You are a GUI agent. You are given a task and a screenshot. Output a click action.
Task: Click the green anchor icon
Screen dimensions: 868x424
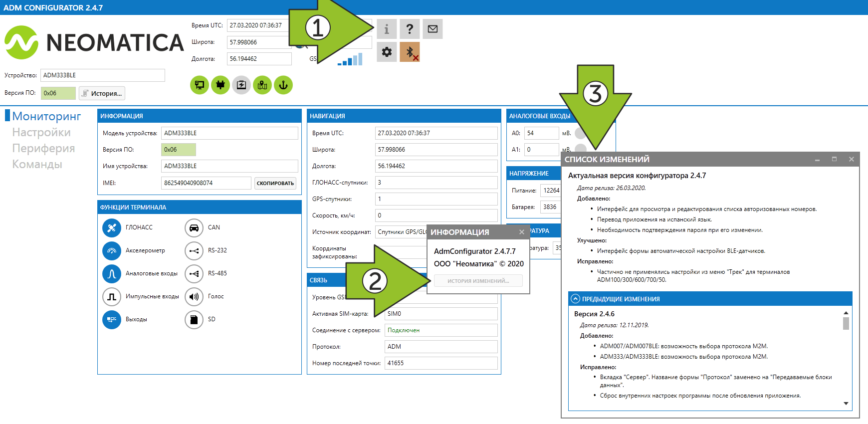coord(283,85)
